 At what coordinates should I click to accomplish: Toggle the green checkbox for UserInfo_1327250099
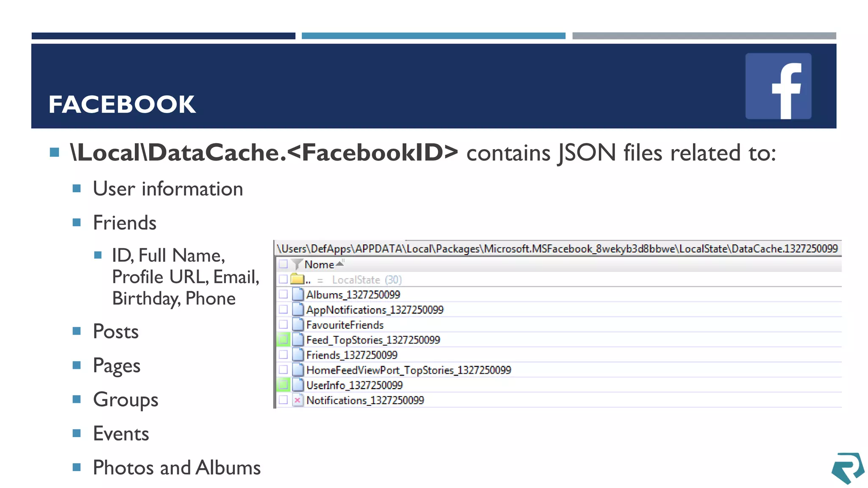point(283,385)
